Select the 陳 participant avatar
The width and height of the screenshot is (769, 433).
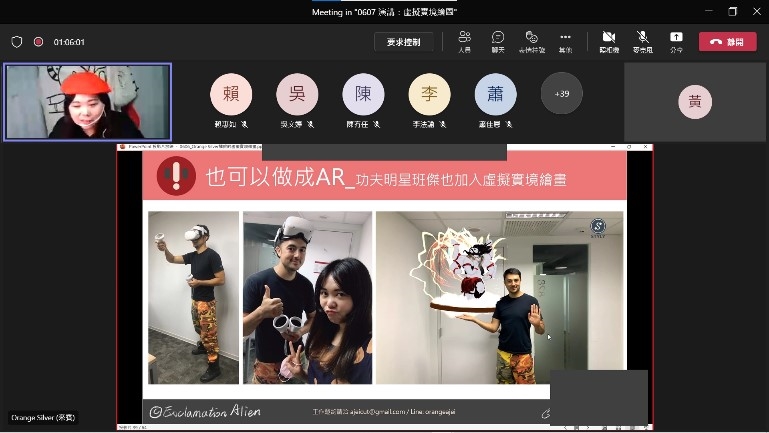coord(363,95)
